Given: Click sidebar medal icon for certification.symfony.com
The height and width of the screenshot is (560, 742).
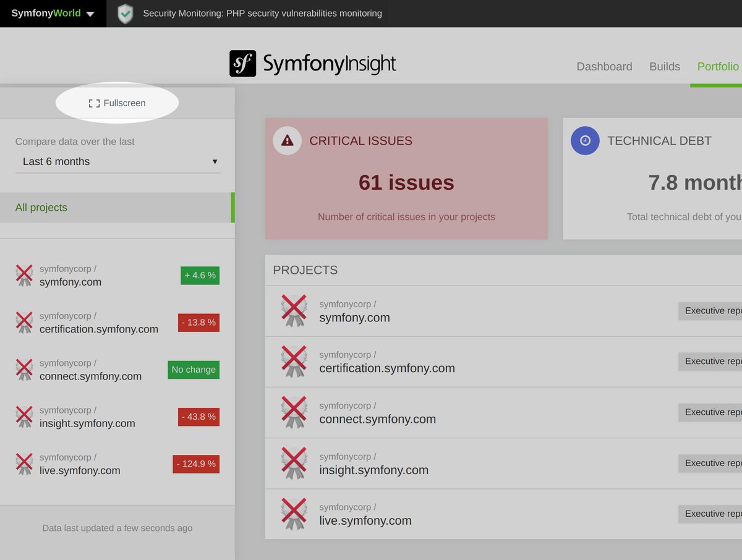Looking at the screenshot, I should point(24,322).
